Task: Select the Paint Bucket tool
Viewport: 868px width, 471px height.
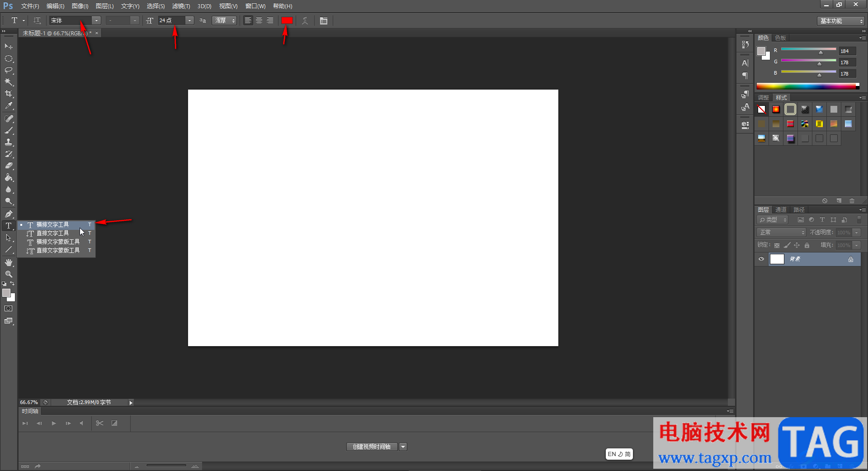Action: pos(9,177)
